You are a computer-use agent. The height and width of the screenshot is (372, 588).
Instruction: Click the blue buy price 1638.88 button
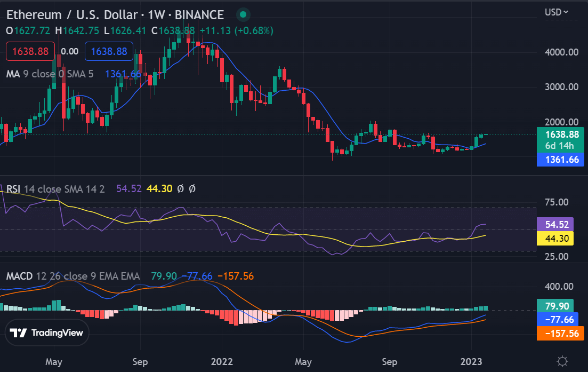[109, 51]
